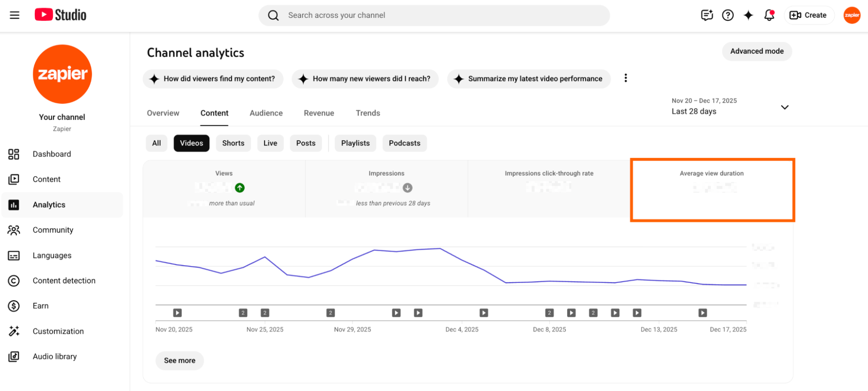Open the Community section

[x=53, y=230]
